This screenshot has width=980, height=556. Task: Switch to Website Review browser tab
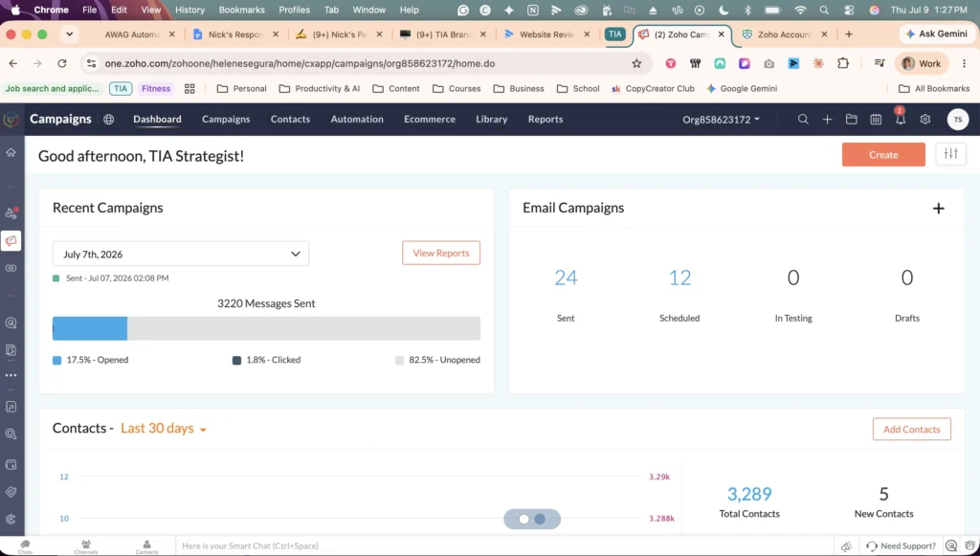coord(546,34)
